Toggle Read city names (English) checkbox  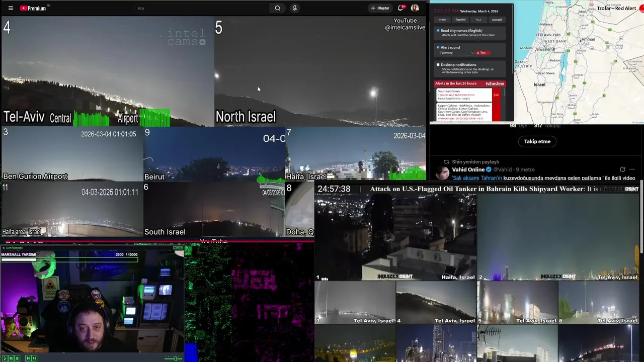click(x=438, y=31)
